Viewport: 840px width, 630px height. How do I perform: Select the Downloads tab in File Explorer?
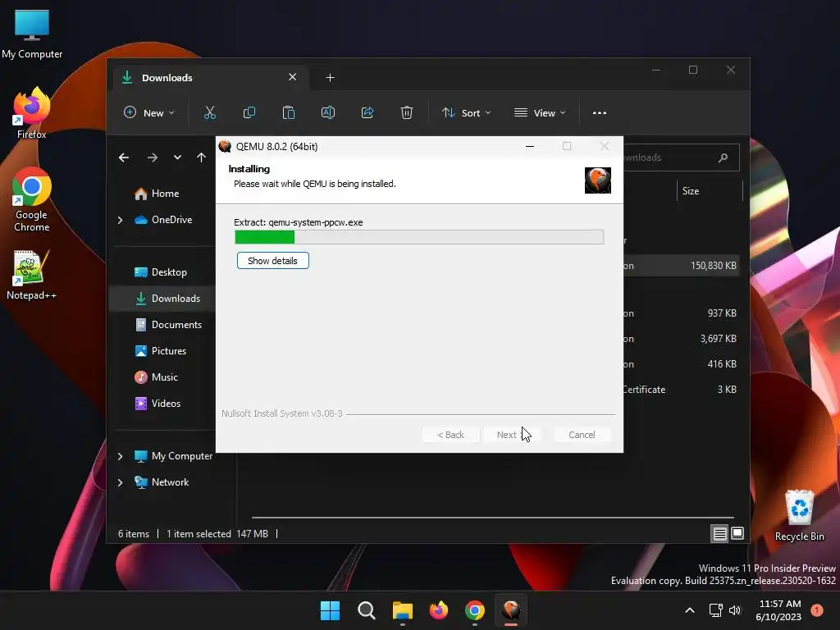tap(209, 78)
